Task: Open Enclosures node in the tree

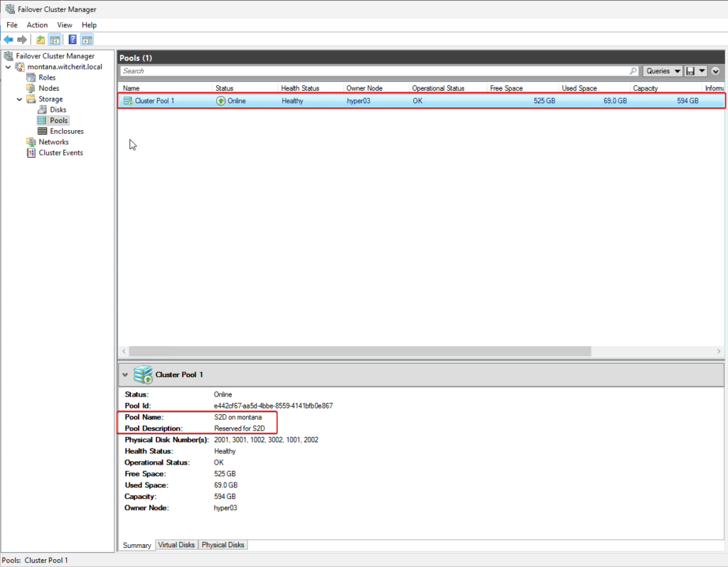Action: click(x=66, y=131)
